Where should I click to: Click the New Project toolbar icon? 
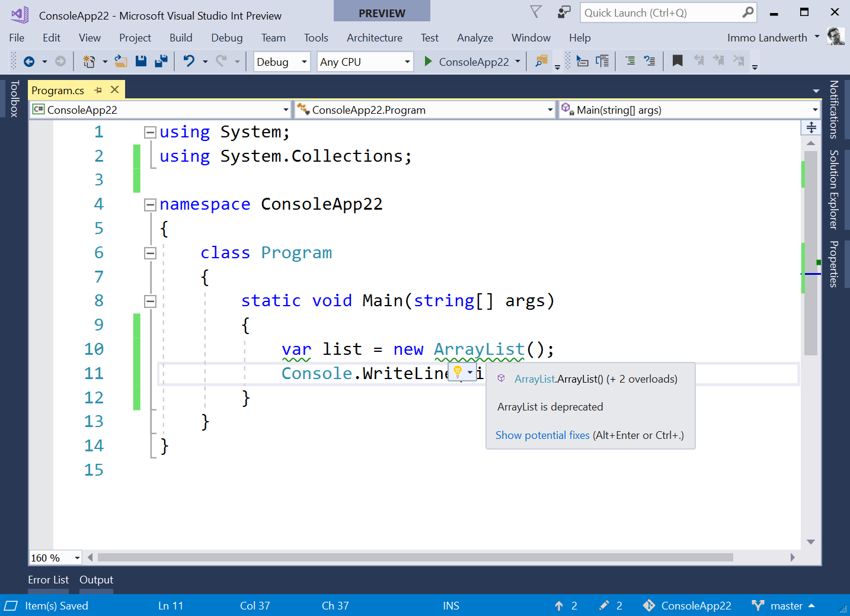click(x=89, y=62)
